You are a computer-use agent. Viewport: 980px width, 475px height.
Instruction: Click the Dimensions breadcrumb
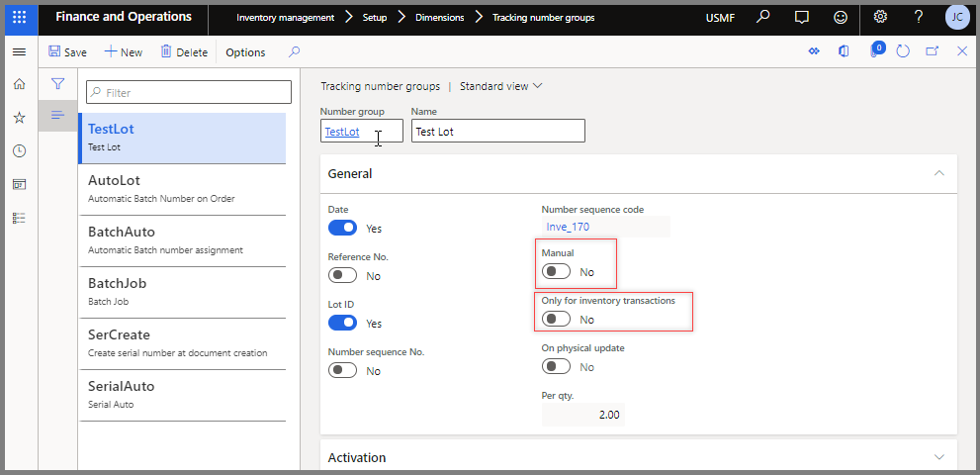(439, 18)
